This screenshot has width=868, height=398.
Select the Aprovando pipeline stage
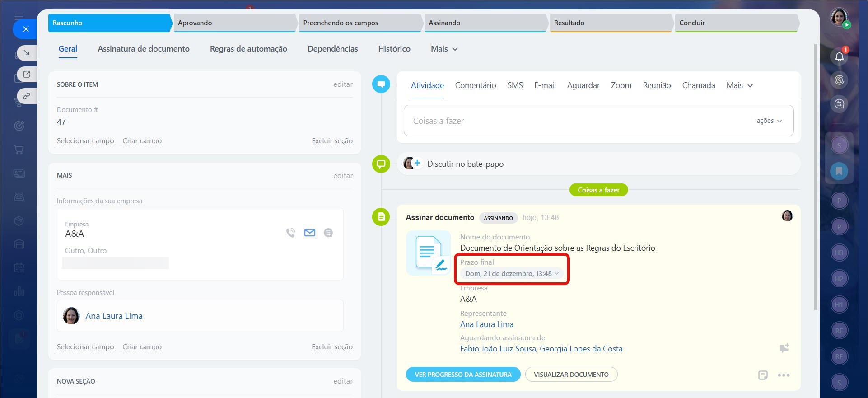235,23
